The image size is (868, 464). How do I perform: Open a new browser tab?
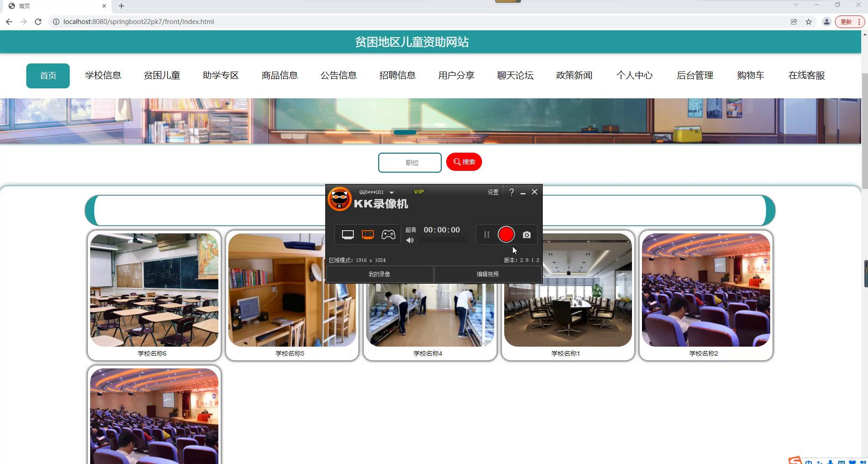121,6
